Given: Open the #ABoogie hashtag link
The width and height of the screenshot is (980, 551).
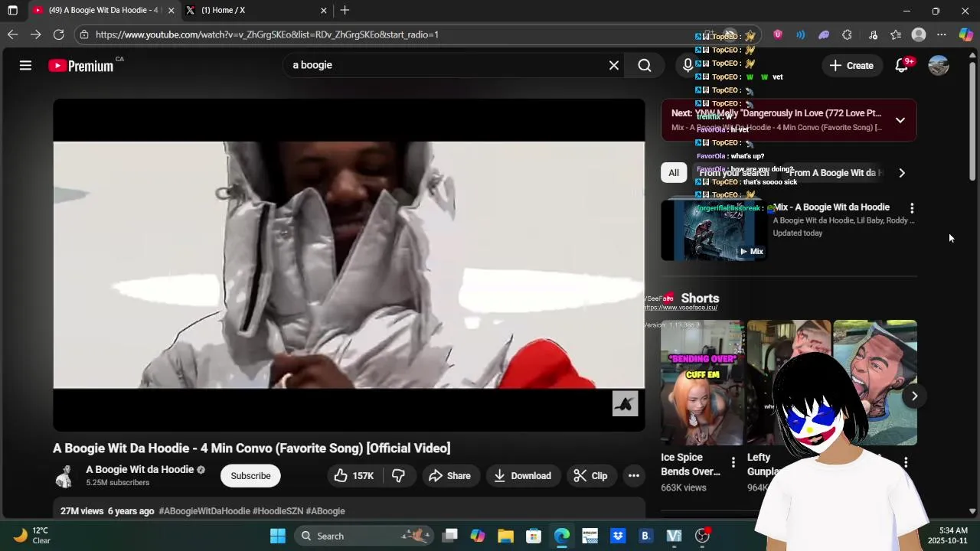Looking at the screenshot, I should tap(325, 511).
